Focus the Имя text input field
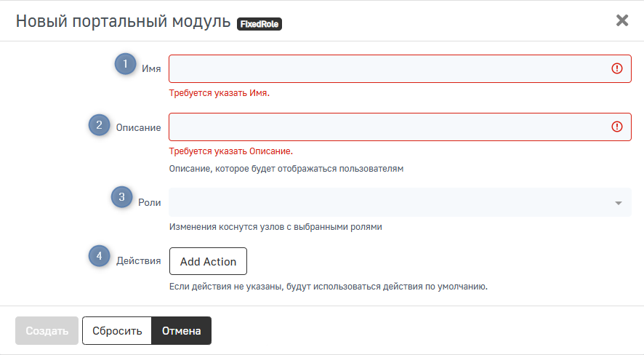The width and height of the screenshot is (644, 355). pyautogui.click(x=385, y=68)
